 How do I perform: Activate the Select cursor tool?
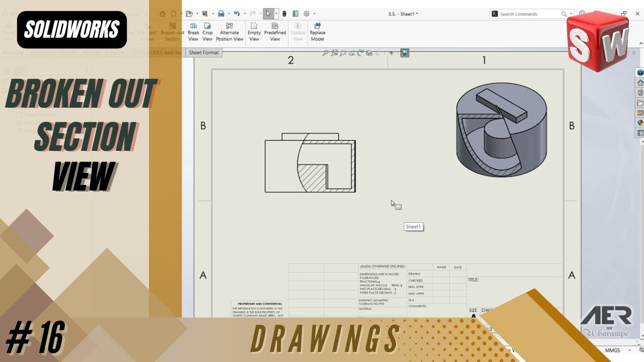tap(269, 14)
